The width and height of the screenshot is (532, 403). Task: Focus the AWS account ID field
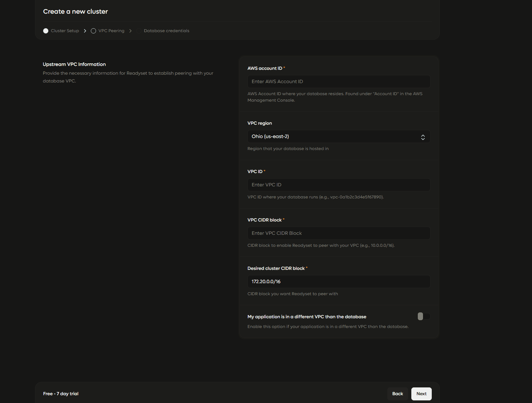[339, 82]
